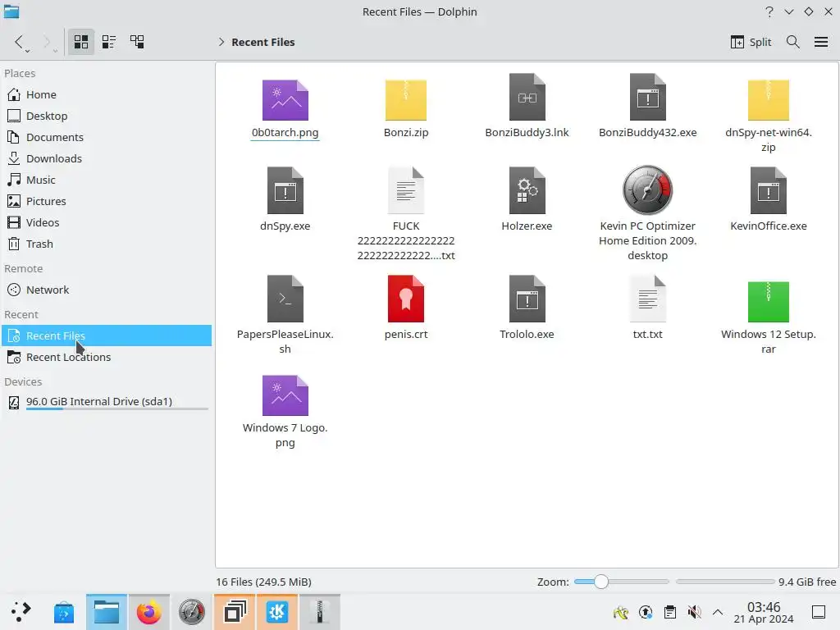Open Trash in Places
The height and width of the screenshot is (630, 840).
pyautogui.click(x=107, y=244)
